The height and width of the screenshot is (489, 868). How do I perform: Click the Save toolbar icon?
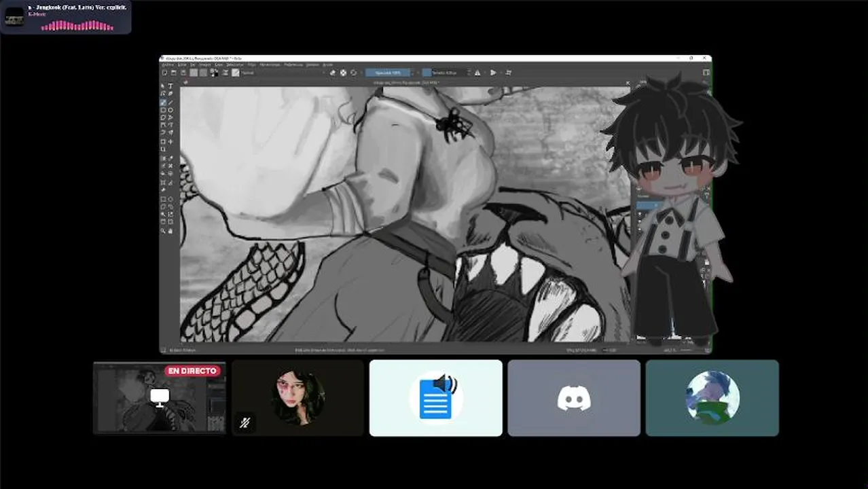183,73
